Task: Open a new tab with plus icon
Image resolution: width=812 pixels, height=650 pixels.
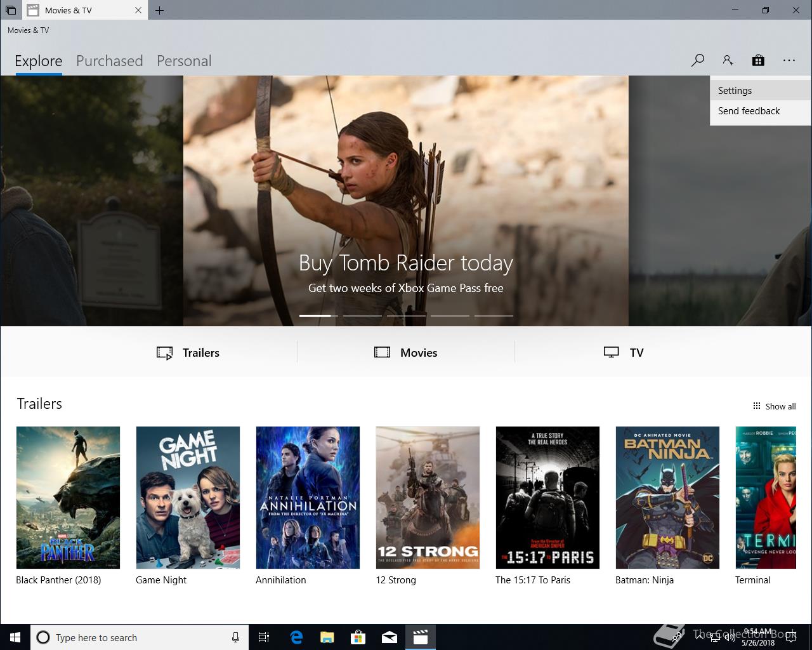Action: click(159, 10)
